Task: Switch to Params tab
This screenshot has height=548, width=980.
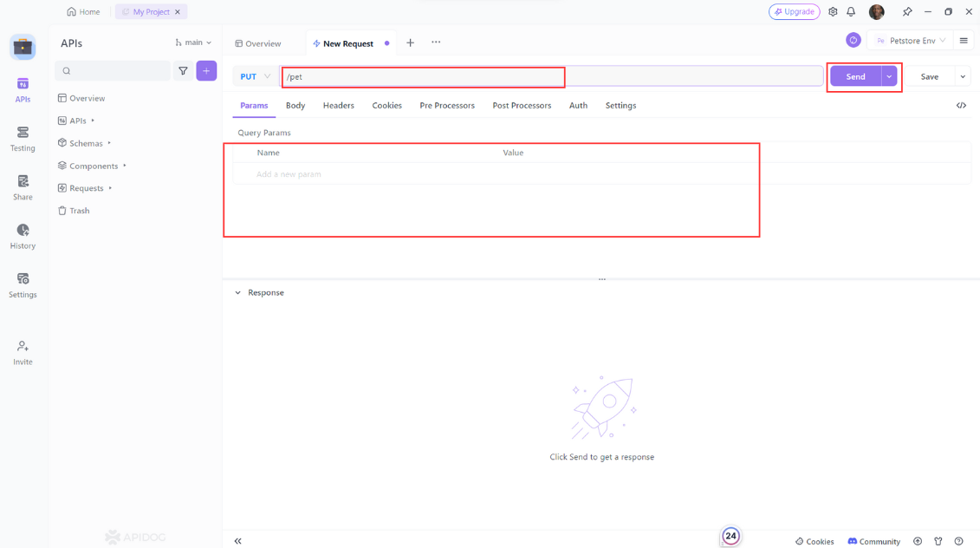Action: (254, 105)
